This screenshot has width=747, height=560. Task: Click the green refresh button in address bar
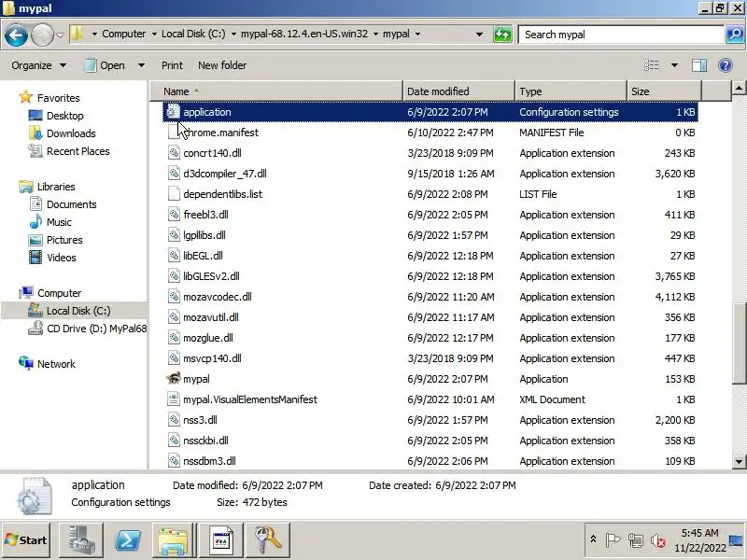[x=502, y=35]
